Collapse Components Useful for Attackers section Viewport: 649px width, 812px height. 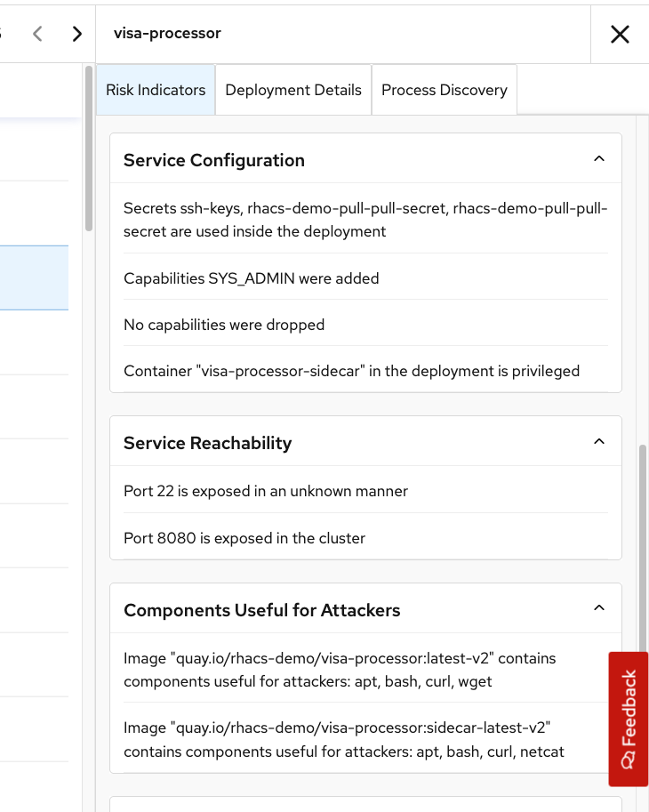pyautogui.click(x=599, y=608)
